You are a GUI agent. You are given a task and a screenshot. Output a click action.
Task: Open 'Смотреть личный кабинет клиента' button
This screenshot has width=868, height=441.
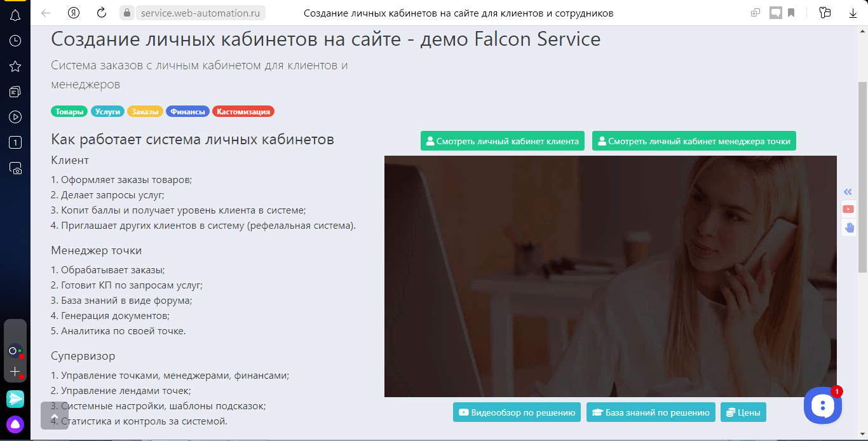coord(503,141)
